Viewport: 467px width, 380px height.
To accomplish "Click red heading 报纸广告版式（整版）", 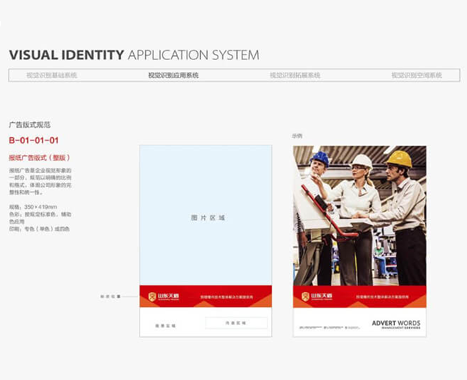I will (x=39, y=158).
